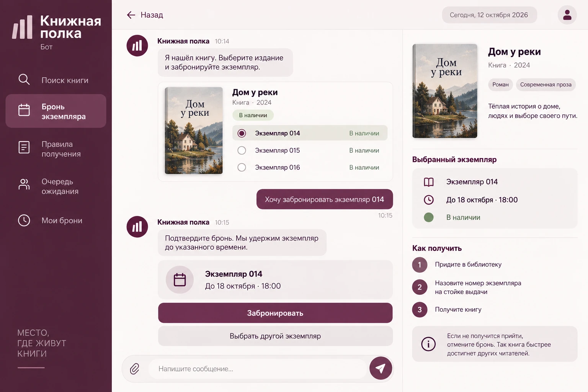Send the message with the paper plane icon
Viewport: 588px width, 392px height.
pos(381,368)
